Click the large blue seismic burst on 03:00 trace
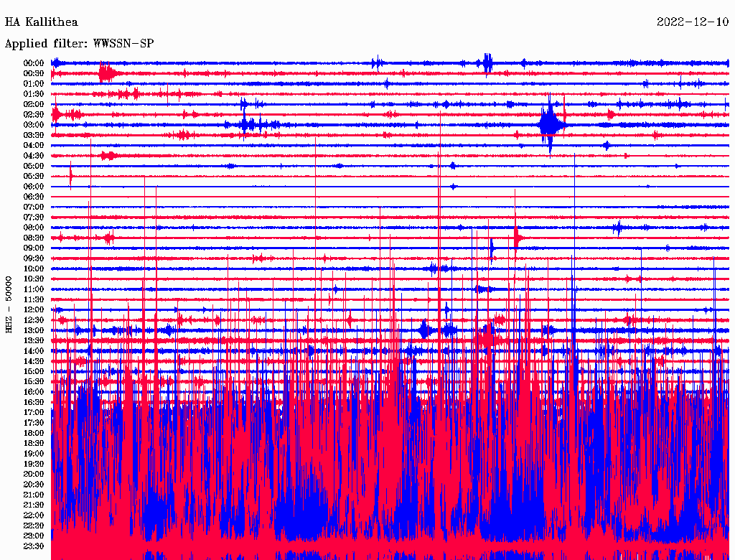 coord(551,125)
